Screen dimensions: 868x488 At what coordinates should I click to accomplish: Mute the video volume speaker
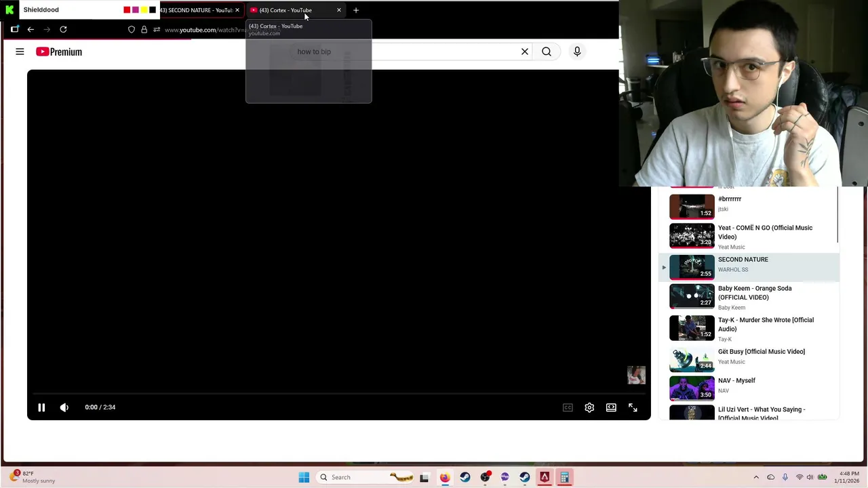point(64,407)
